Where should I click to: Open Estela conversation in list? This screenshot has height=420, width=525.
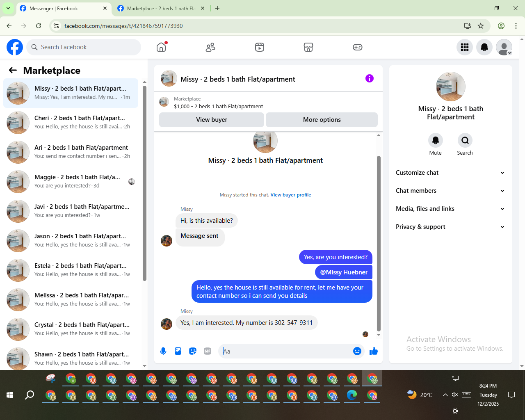tap(71, 270)
